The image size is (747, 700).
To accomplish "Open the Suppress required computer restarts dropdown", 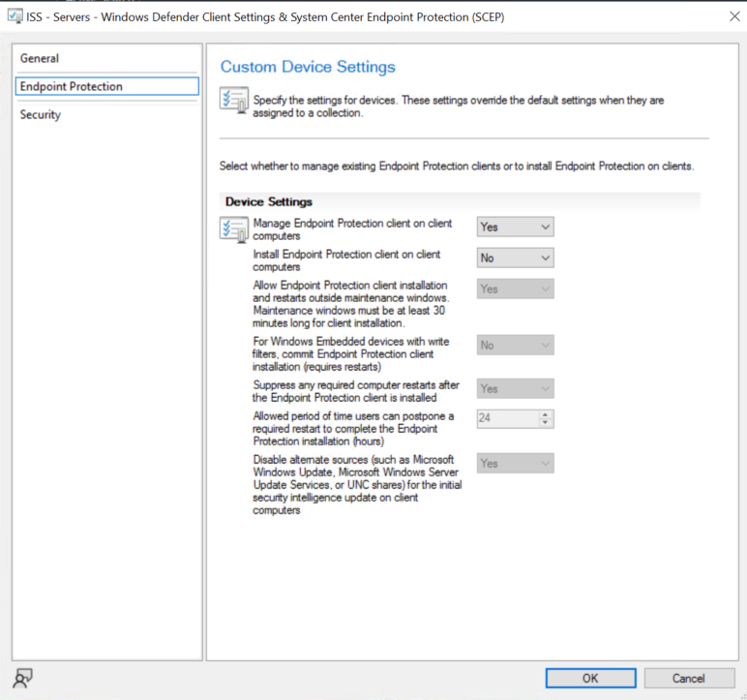I will 515,388.
